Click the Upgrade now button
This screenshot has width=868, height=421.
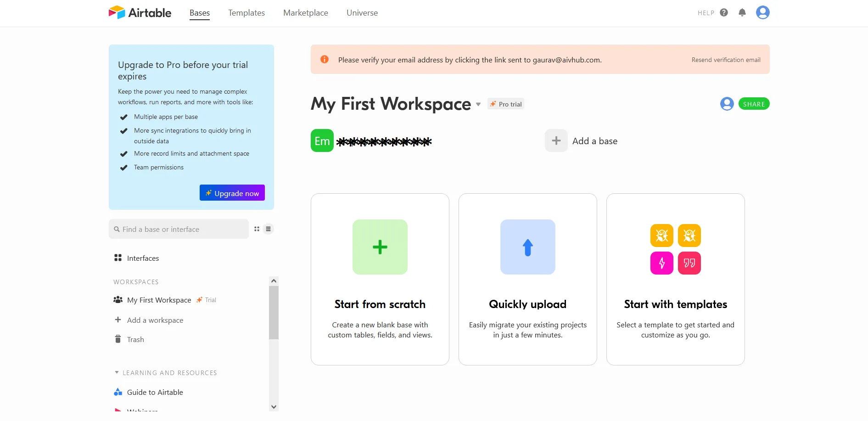tap(232, 193)
